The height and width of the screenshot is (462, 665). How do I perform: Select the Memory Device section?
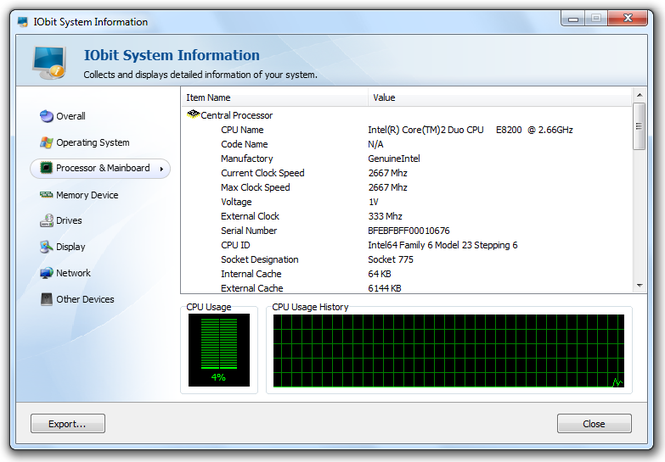(x=79, y=195)
